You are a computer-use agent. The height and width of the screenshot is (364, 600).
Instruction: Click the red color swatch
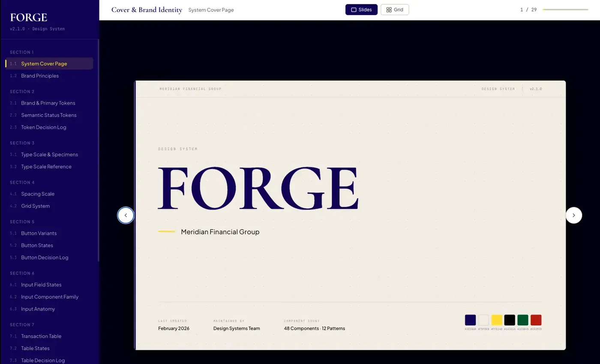coord(536,320)
